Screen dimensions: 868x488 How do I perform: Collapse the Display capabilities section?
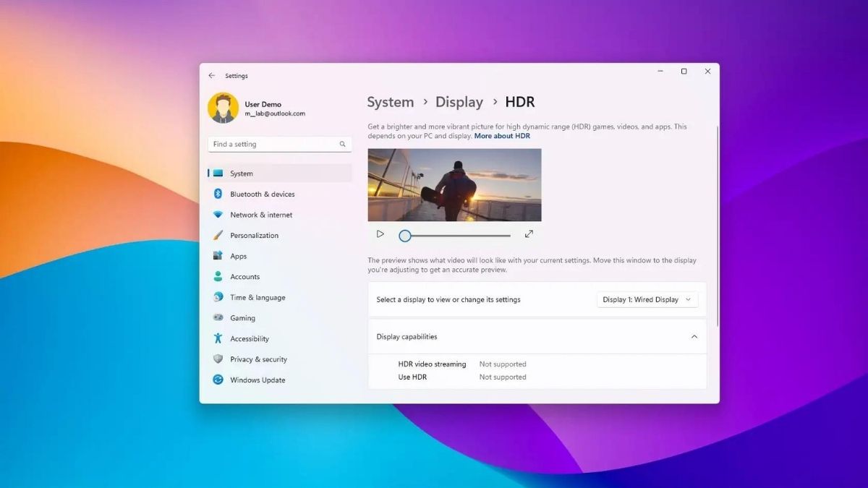[x=694, y=336]
